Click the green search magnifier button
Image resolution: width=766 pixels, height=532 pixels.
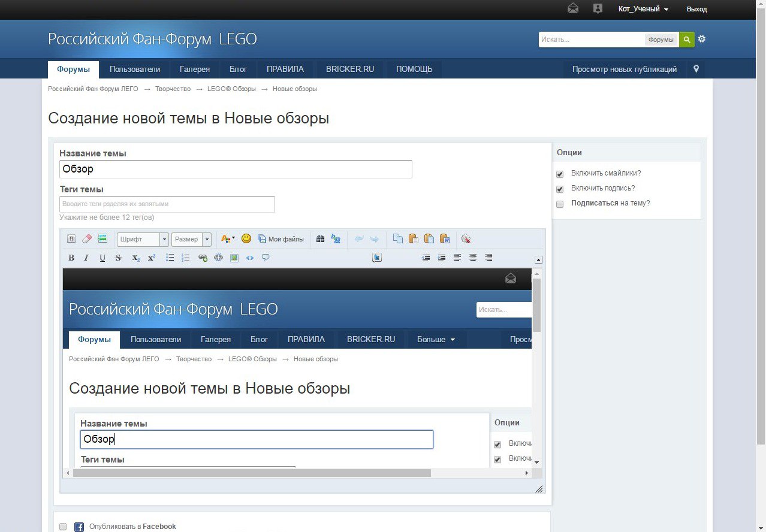[x=687, y=40]
